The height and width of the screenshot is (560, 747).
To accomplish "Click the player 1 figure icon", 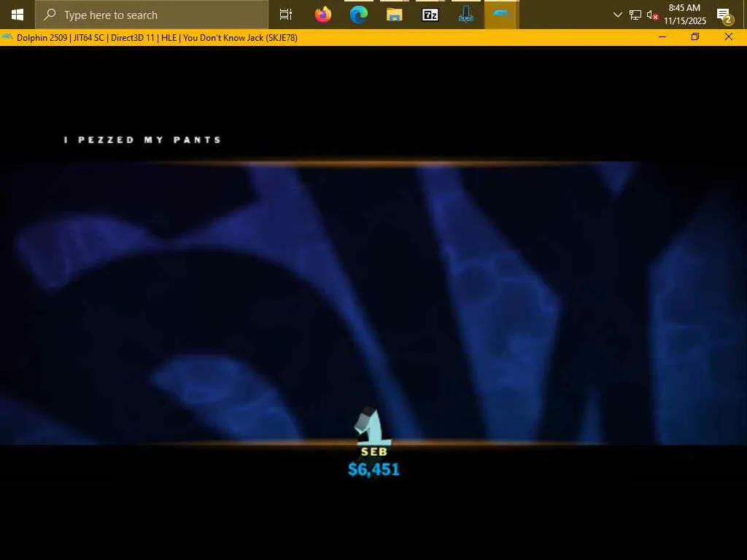I will (373, 426).
